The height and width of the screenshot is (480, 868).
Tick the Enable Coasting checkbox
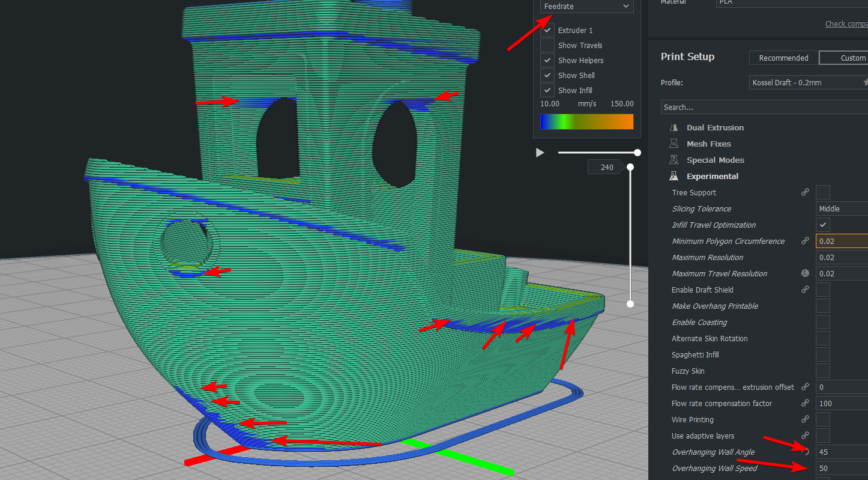point(823,323)
